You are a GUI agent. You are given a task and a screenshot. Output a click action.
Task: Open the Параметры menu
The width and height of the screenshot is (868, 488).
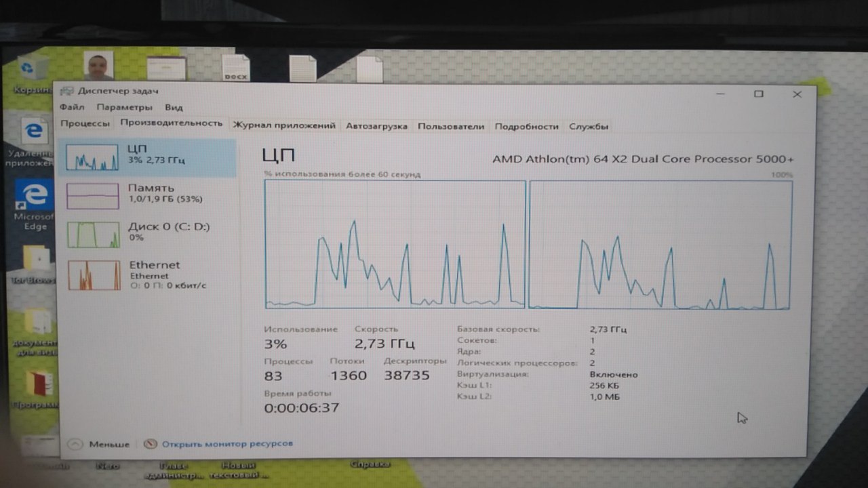[124, 107]
